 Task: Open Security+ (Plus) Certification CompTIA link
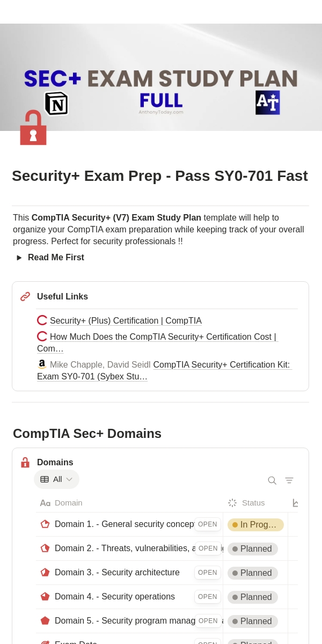(x=126, y=321)
